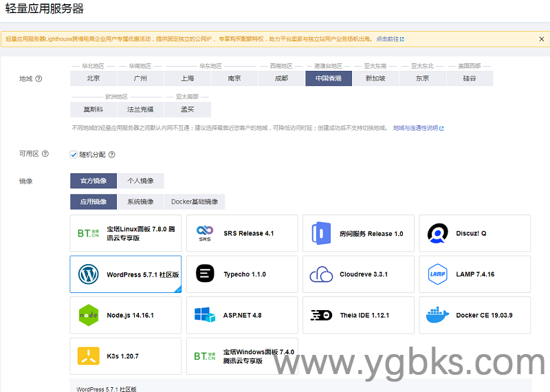Choose 宝塔Windows面板 7.4.0 image
This screenshot has height=392, width=550.
(x=242, y=356)
